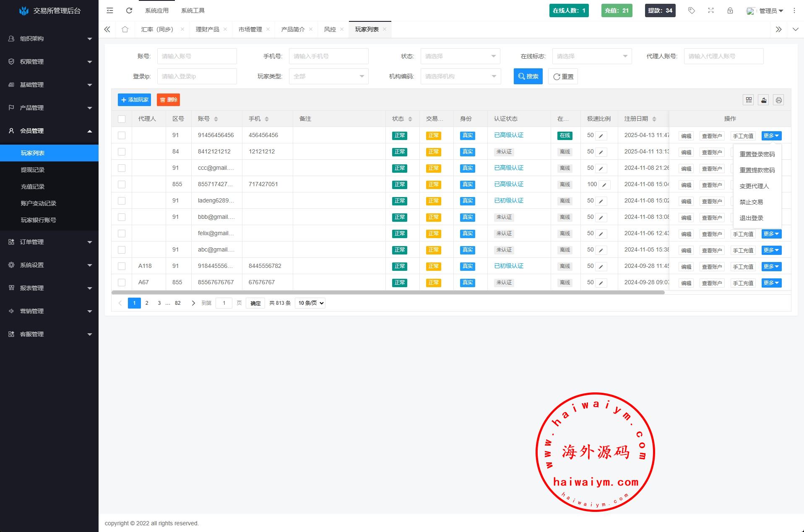Viewport: 804px width, 532px height.
Task: Open the 状态 filter dropdown
Action: tap(461, 56)
